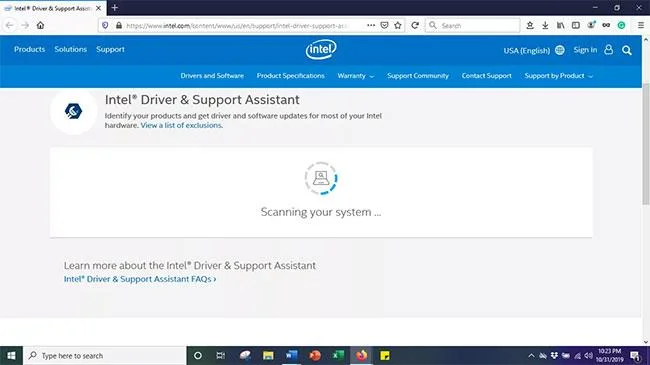650x365 pixels.
Task: Open PowerPoint from the taskbar
Action: click(x=315, y=355)
